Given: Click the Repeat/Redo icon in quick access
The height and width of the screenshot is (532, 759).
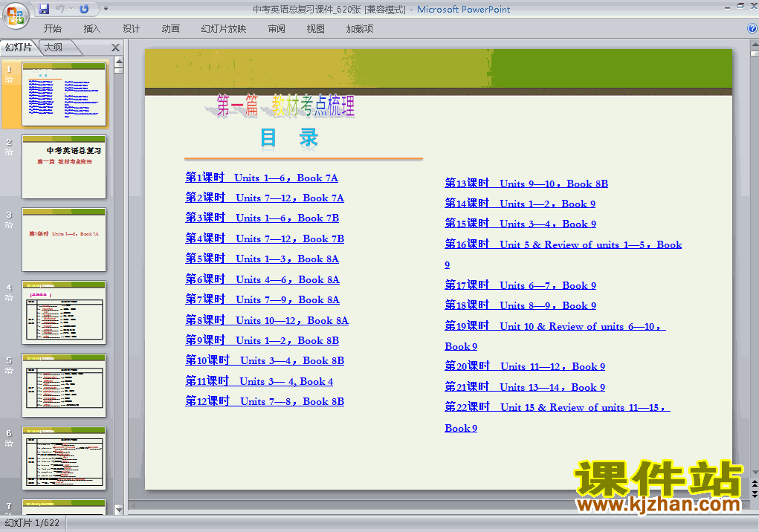Looking at the screenshot, I should click(x=84, y=9).
